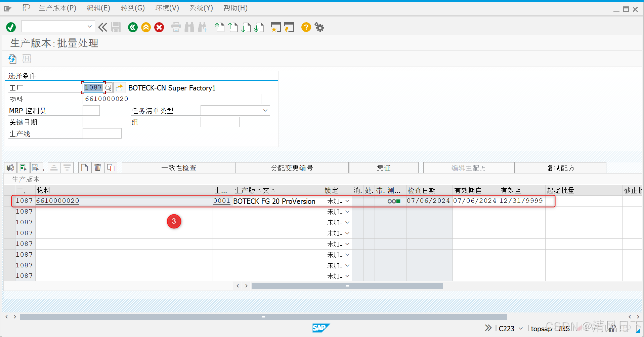Image resolution: width=644 pixels, height=337 pixels.
Task: Click the green Back icon
Action: click(x=133, y=27)
